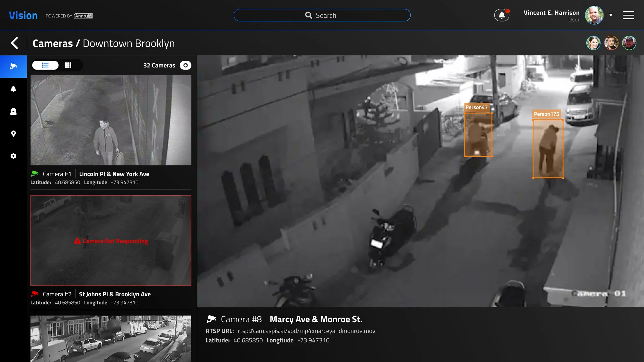Select the Downtown Brooklyn breadcrumb

[129, 43]
